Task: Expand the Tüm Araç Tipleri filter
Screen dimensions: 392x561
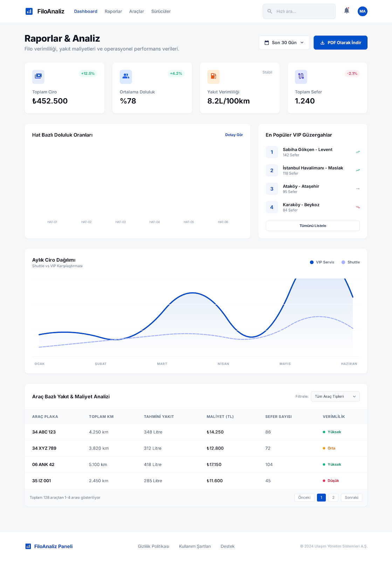Action: (x=335, y=397)
